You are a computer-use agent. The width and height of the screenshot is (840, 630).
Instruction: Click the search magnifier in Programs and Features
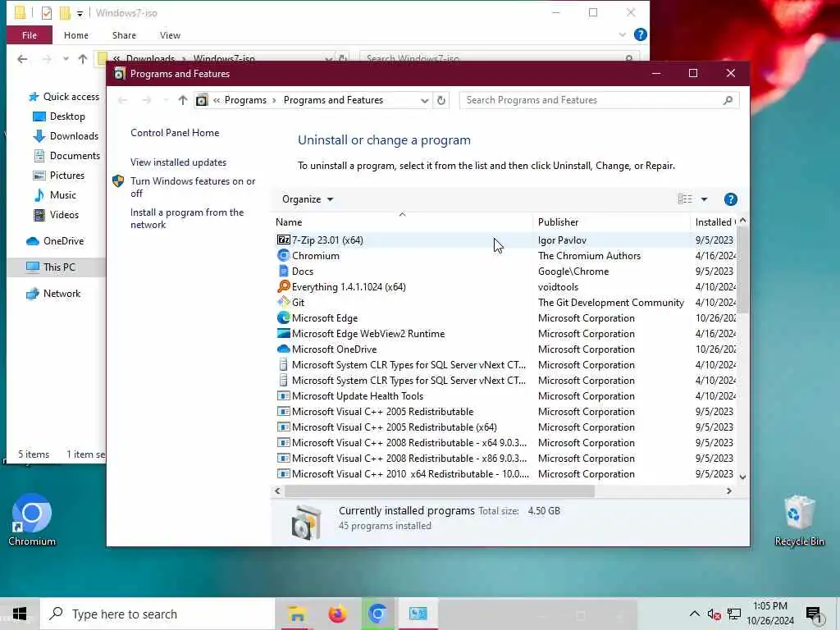pos(728,100)
